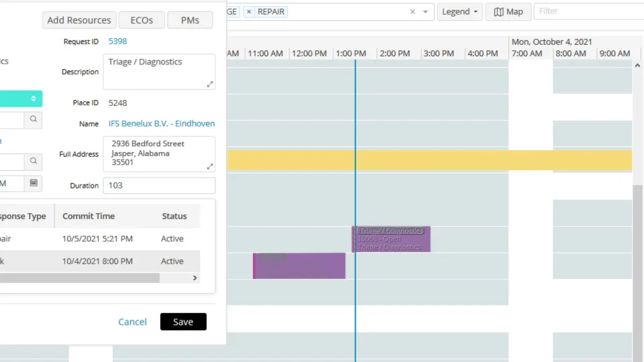Expand the Full Address text area
644x362 pixels.
[x=210, y=166]
